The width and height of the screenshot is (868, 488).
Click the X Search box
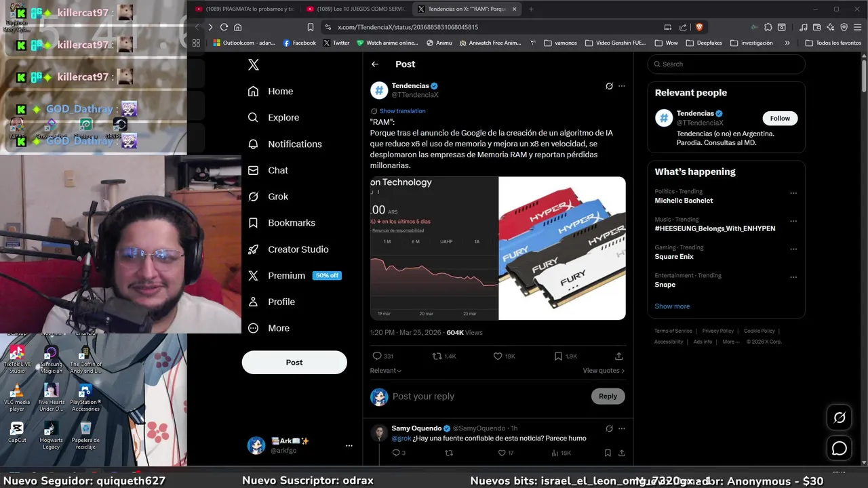click(x=726, y=64)
